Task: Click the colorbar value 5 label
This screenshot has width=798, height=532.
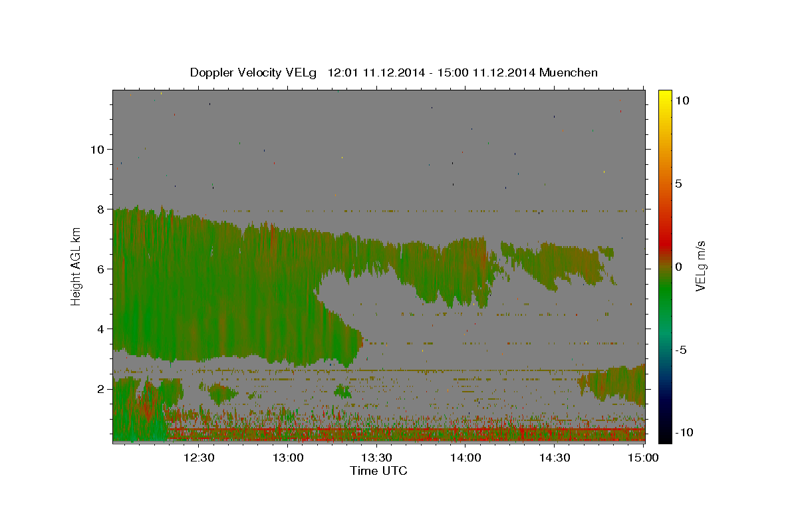Action: [x=678, y=183]
